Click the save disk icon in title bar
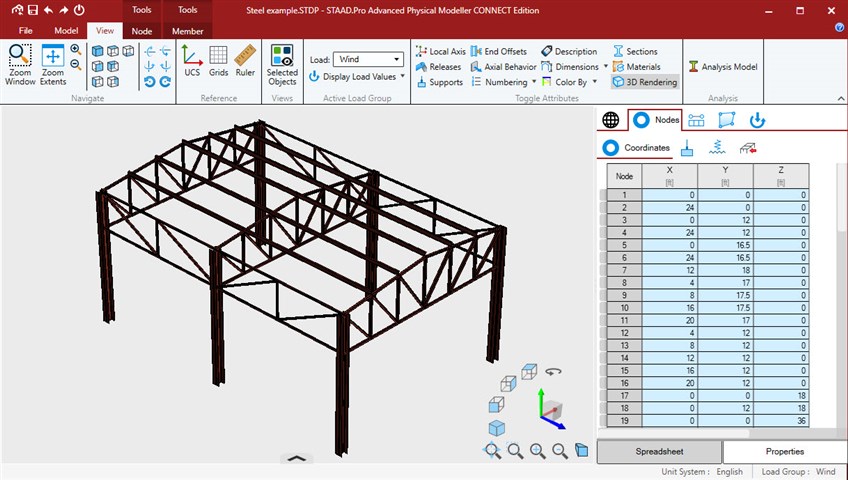 tap(33, 10)
